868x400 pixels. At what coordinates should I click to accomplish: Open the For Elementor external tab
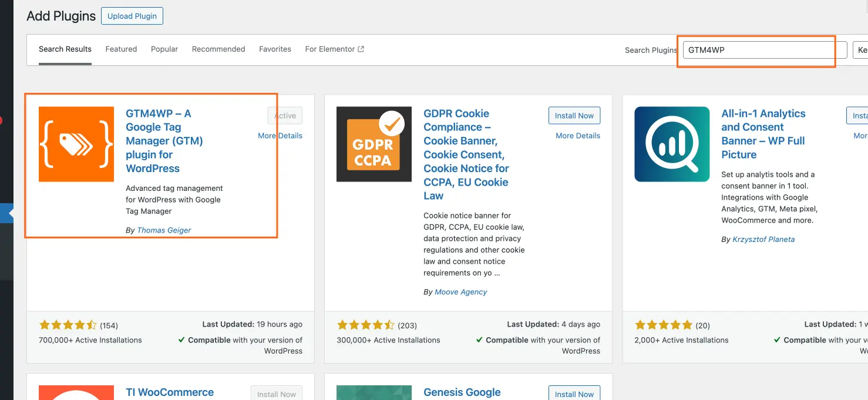point(335,49)
